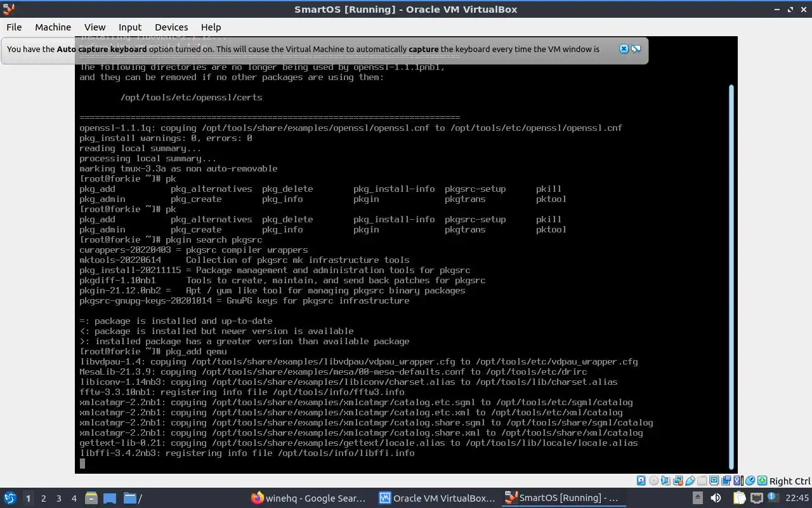812x508 pixels.
Task: Open the network adapter indicator
Action: click(x=678, y=481)
